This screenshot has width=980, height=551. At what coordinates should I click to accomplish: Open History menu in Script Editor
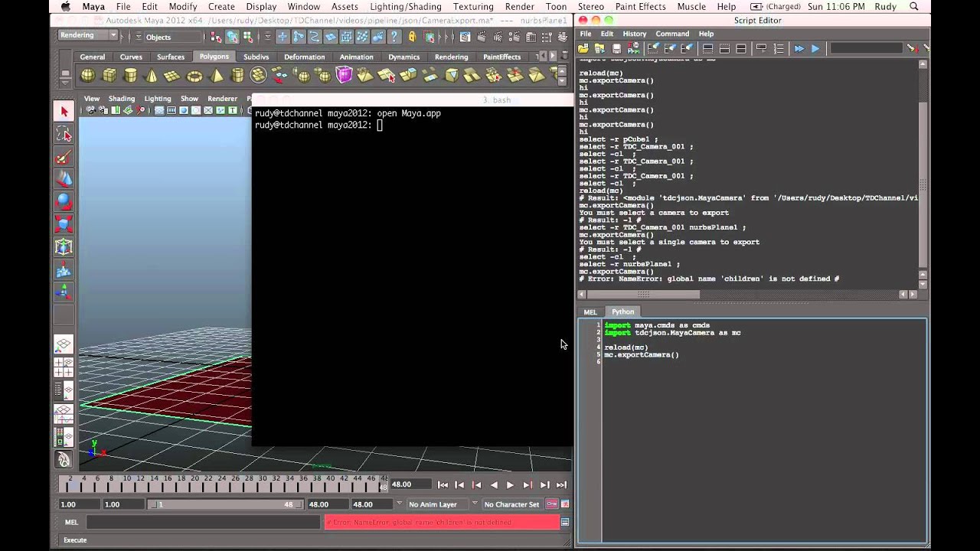634,34
